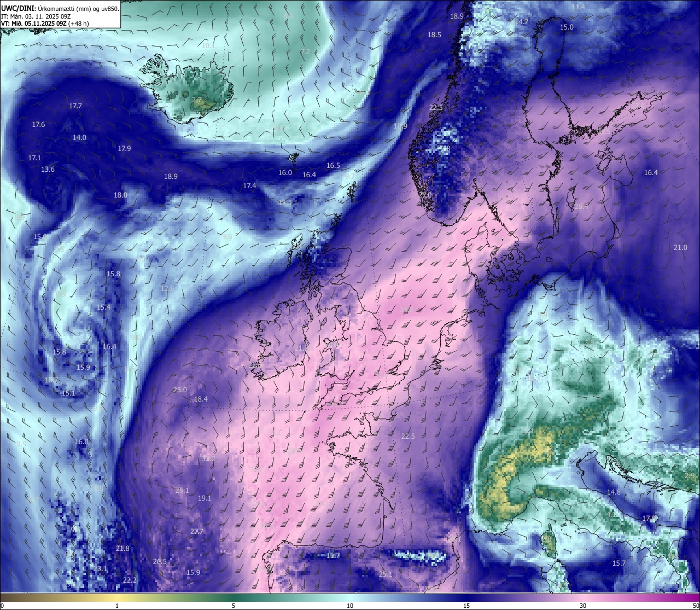This screenshot has height=610, width=700.
Task: Click the 17.4 map value
Action: 249,186
